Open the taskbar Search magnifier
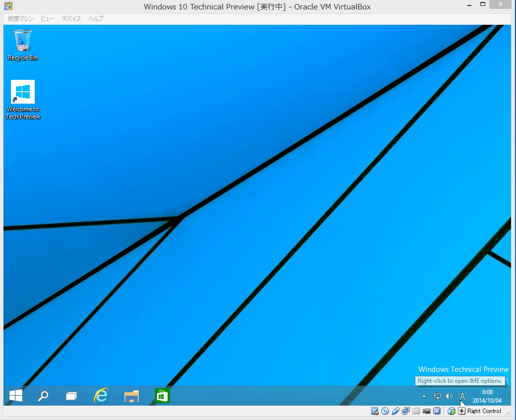Viewport: 516px width, 420px height. click(43, 396)
